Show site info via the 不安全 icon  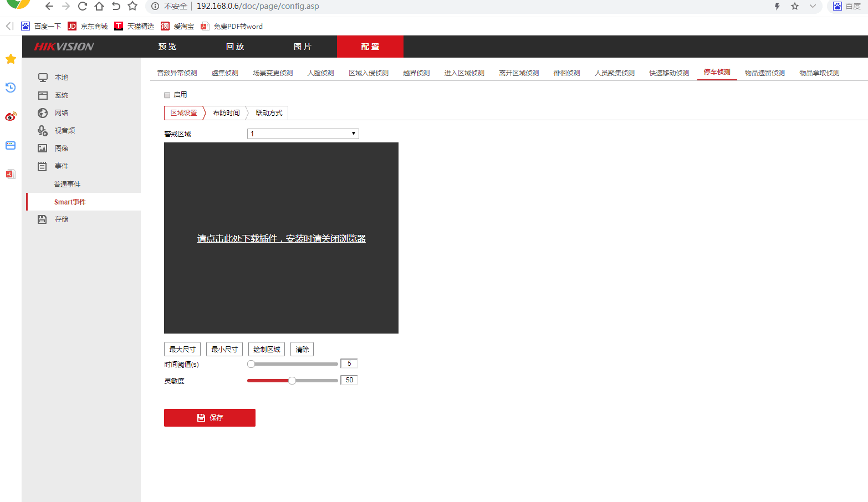[x=155, y=6]
